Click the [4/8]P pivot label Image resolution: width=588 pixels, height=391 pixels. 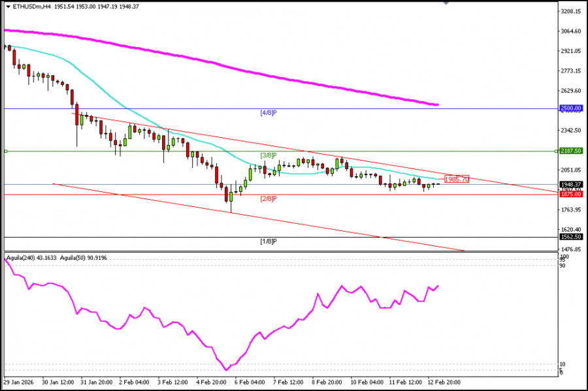point(267,112)
